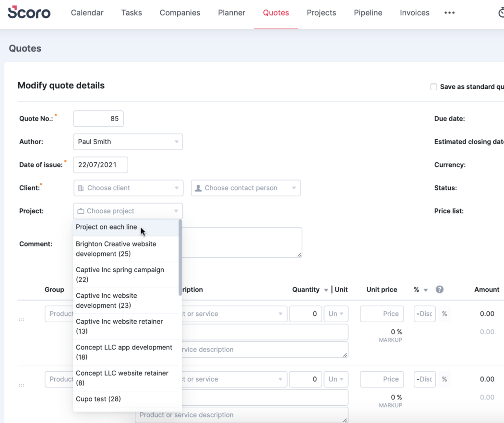
Task: Click the first line's discount field
Action: click(x=425, y=314)
